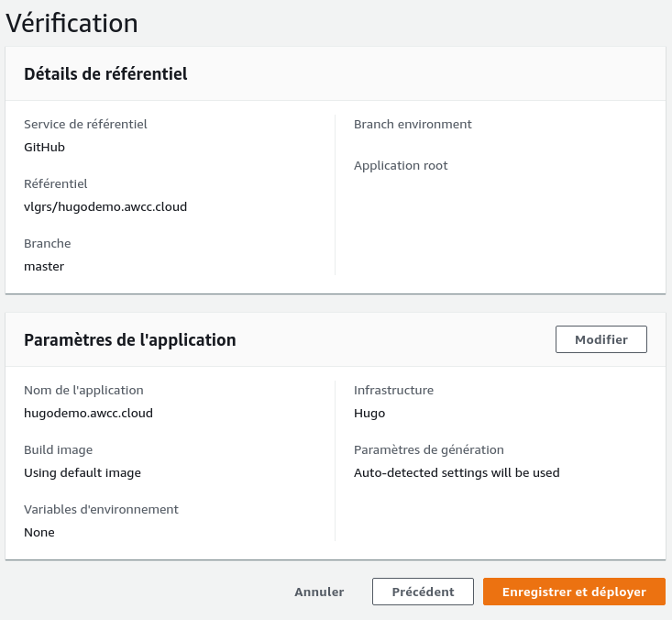Click the Service de référentiel label

tap(85, 124)
